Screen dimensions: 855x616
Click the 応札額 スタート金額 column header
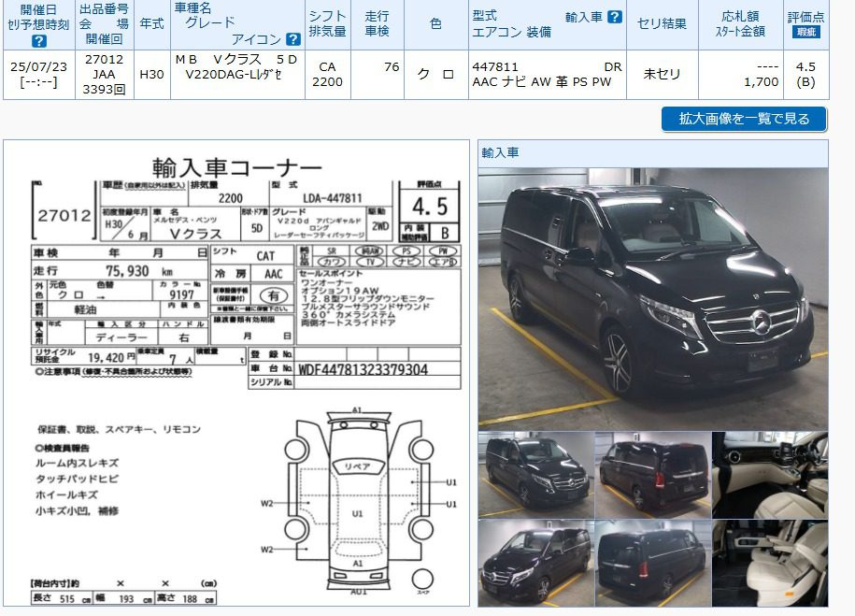point(740,24)
